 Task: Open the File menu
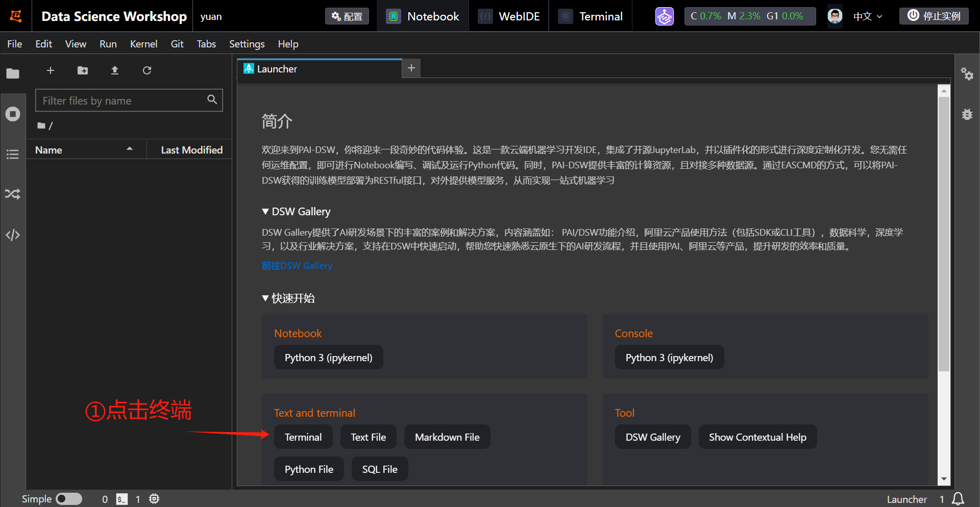14,44
